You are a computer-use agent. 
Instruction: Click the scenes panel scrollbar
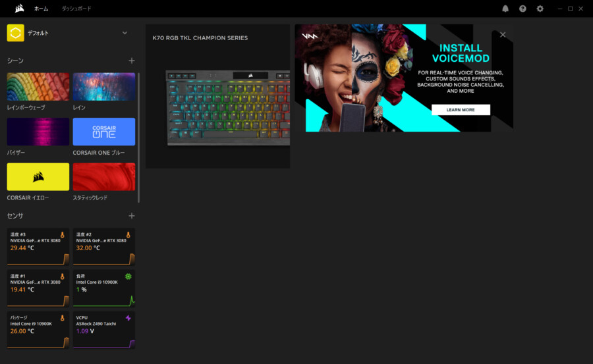(x=138, y=137)
